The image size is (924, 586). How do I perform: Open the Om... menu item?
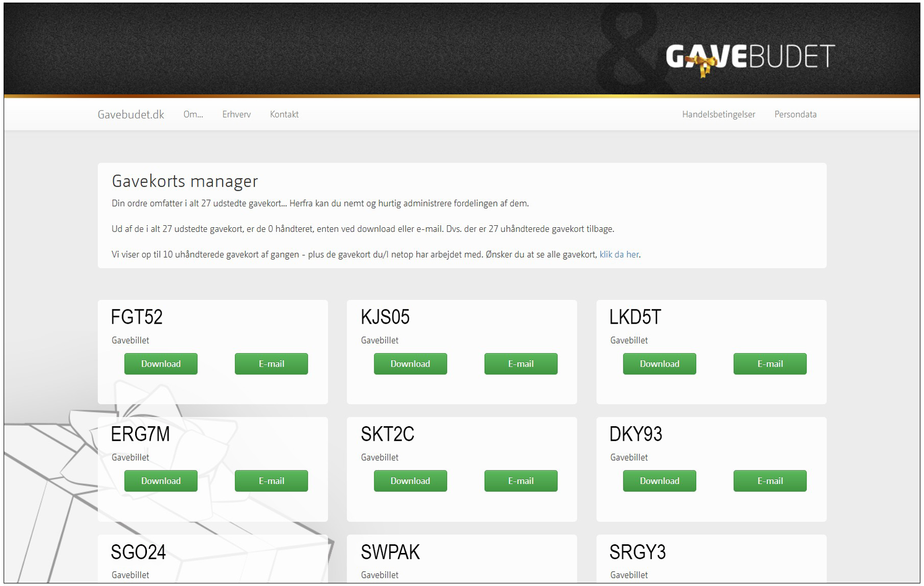coord(193,114)
